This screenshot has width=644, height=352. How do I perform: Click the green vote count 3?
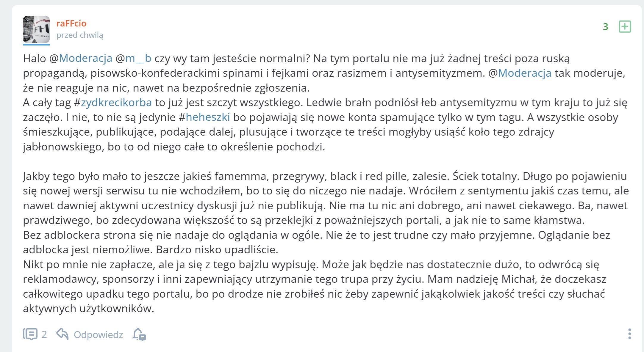tap(605, 27)
